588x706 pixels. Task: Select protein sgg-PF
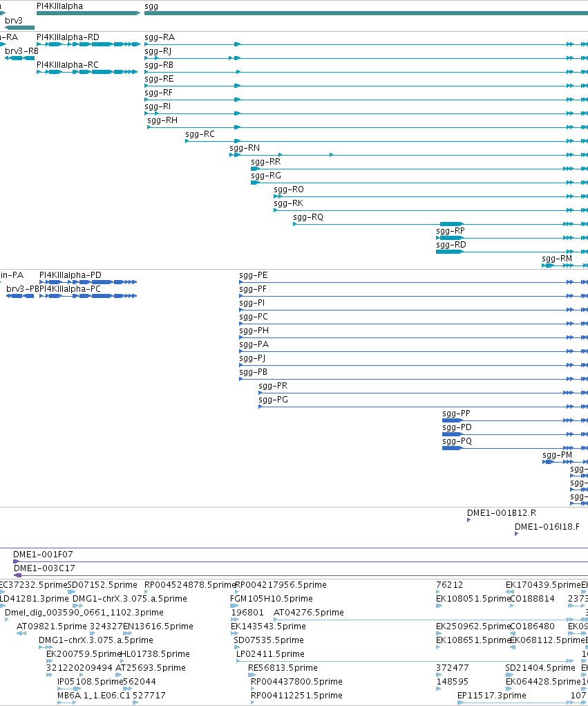point(413,296)
